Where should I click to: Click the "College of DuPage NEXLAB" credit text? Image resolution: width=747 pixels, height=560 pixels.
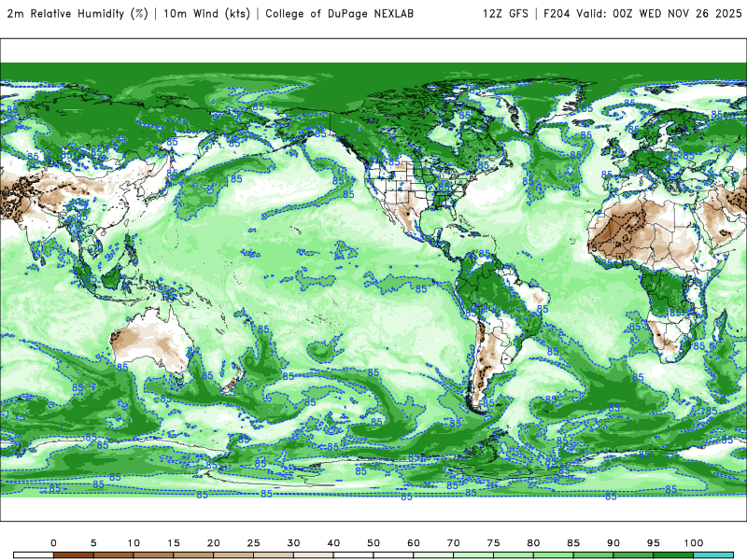[x=339, y=13]
